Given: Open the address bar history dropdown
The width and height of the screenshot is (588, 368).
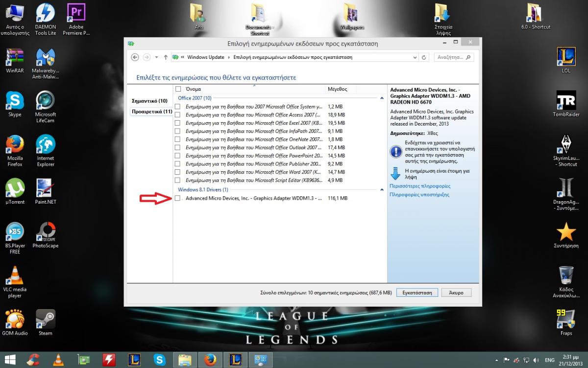Looking at the screenshot, I should click(415, 57).
